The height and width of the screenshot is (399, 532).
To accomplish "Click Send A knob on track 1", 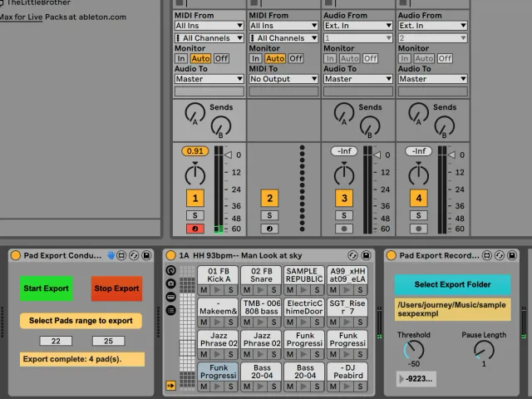I will click(195, 113).
